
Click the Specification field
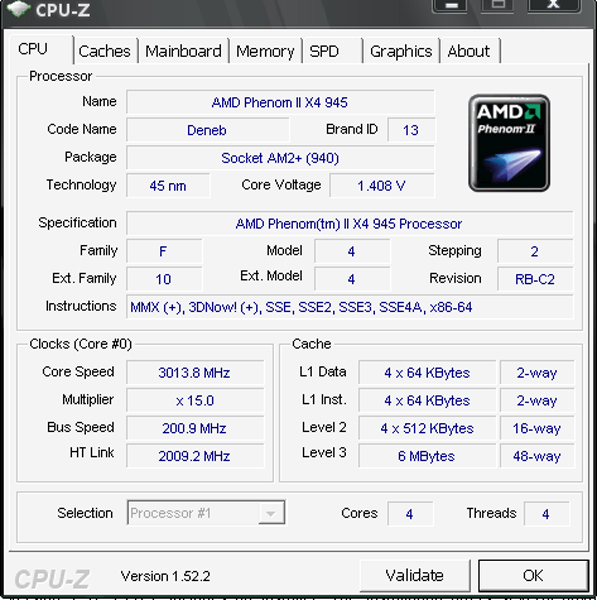(349, 223)
